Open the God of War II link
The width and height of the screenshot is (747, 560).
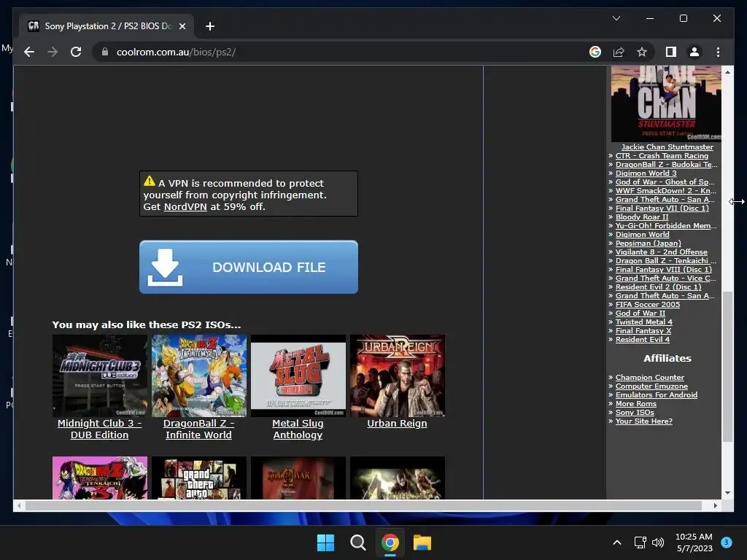[x=640, y=314]
